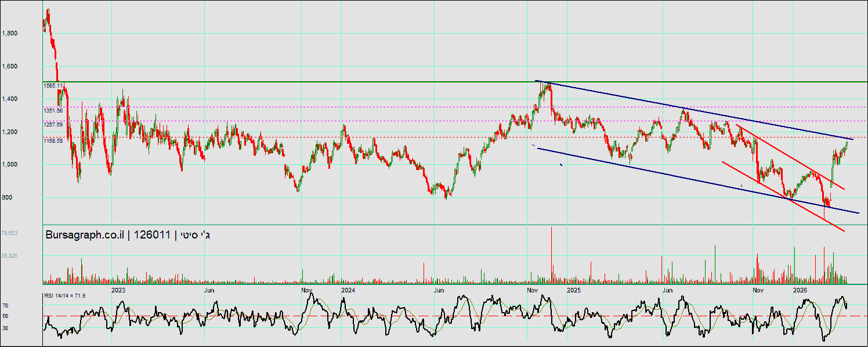Viewport: 868px width, 347px height.
Task: Click the RSI 14/14 = 71.9 indicator label
Action: 65,297
